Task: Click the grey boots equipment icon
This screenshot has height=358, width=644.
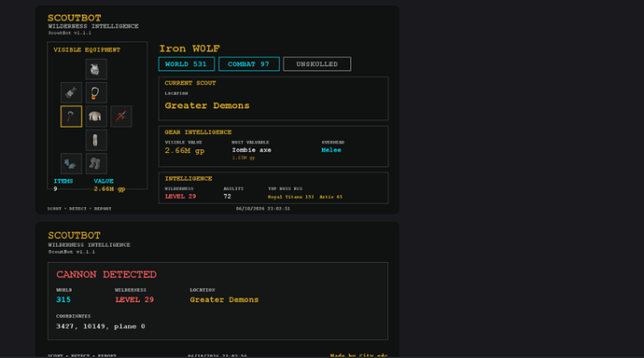Action: coord(96,164)
